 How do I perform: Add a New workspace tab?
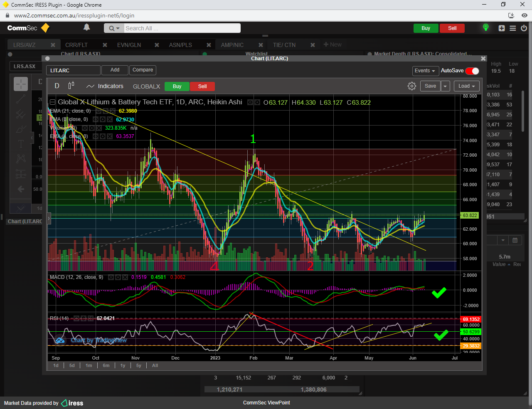332,44
